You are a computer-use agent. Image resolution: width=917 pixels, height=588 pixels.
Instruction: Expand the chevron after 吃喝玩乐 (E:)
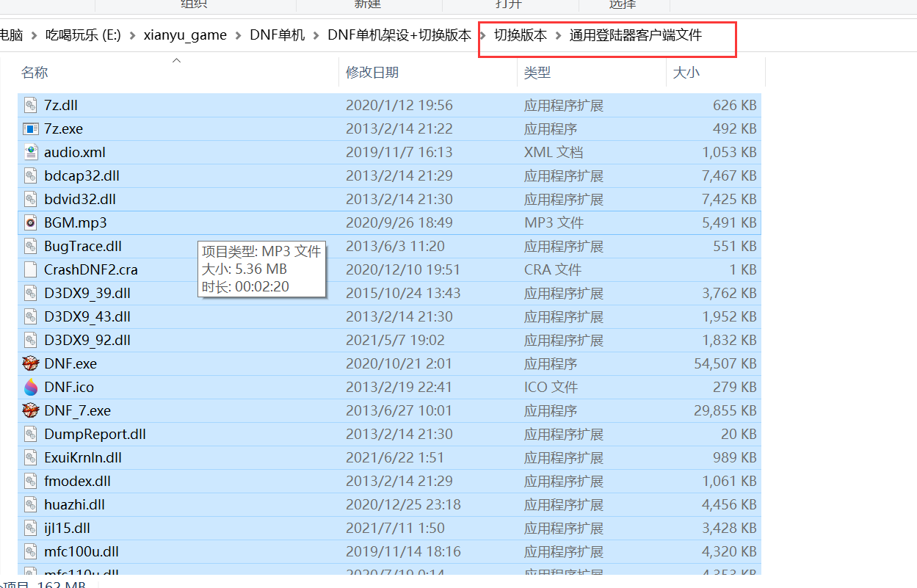pos(132,35)
